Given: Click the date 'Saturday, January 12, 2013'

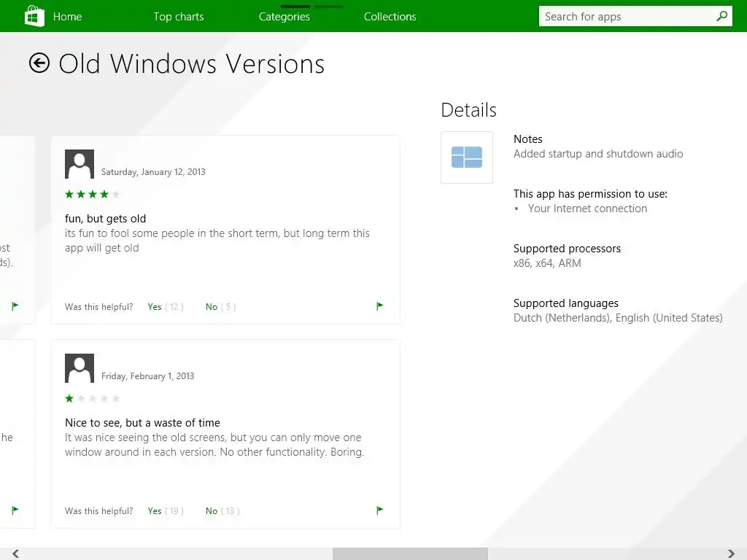Looking at the screenshot, I should [153, 172].
